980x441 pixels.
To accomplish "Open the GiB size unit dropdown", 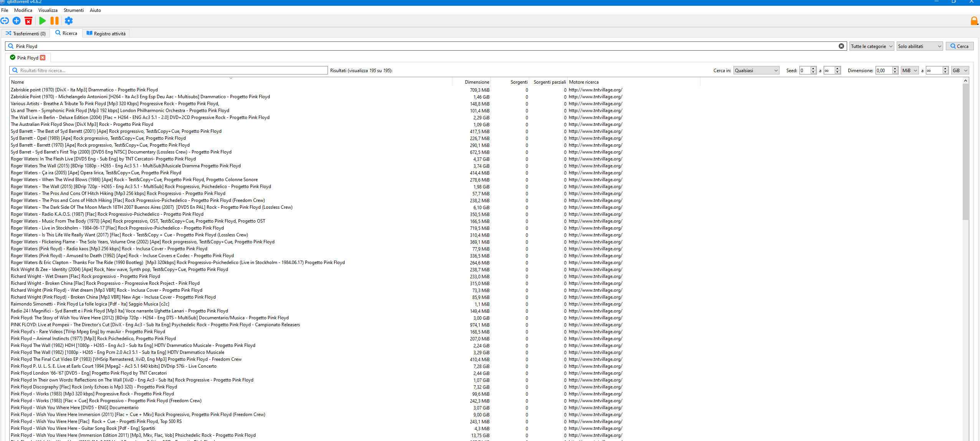I will click(x=960, y=70).
